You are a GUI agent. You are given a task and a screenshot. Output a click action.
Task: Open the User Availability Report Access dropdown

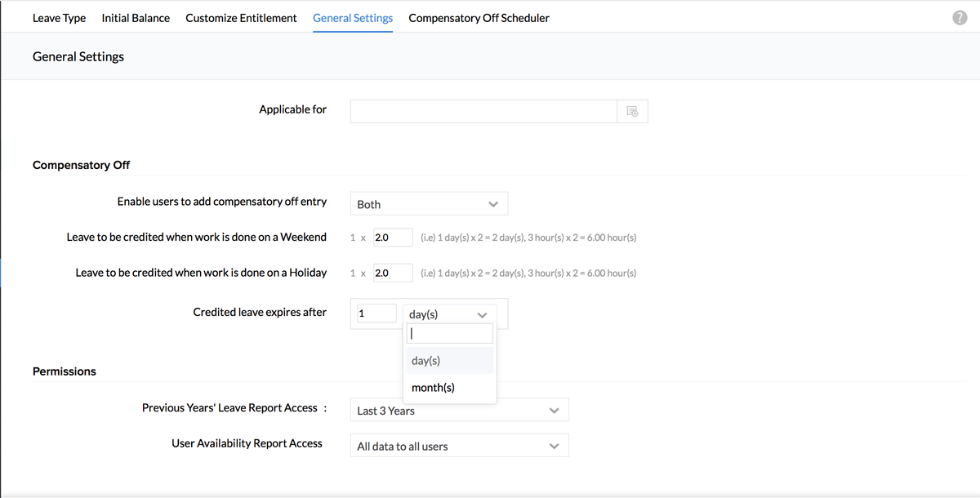tap(459, 446)
